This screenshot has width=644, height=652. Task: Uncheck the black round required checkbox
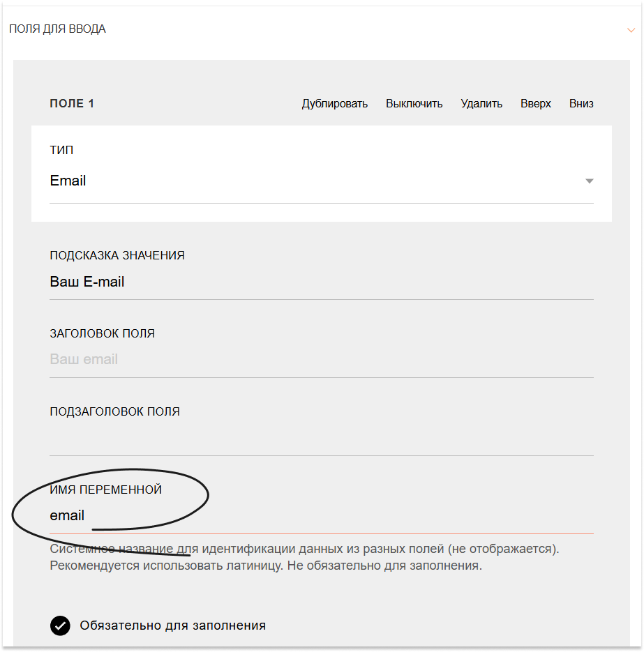pyautogui.click(x=60, y=626)
